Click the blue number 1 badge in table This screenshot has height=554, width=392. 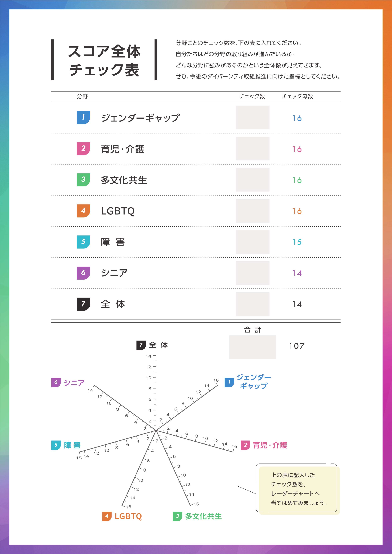(83, 117)
